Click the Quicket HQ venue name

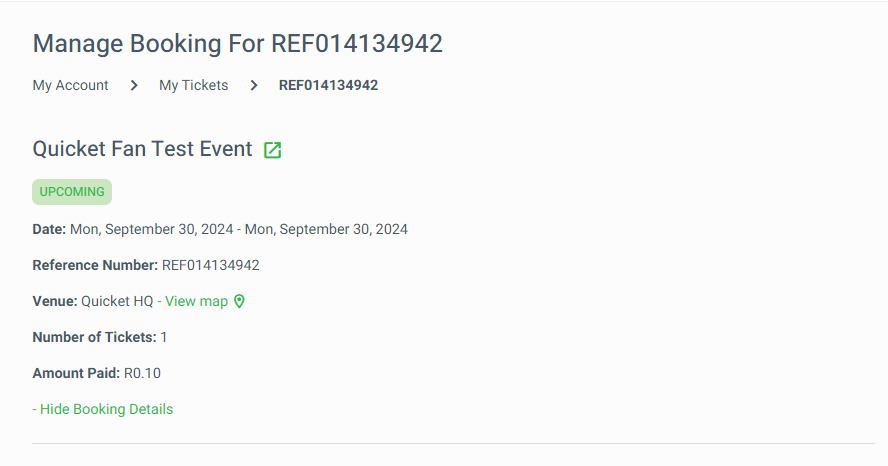coord(117,301)
